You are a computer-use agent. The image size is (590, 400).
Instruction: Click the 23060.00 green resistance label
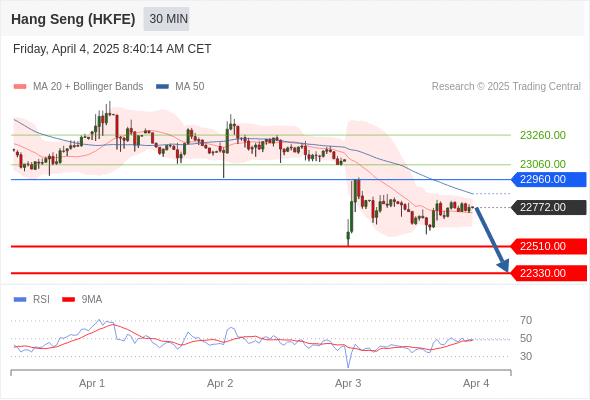click(543, 164)
